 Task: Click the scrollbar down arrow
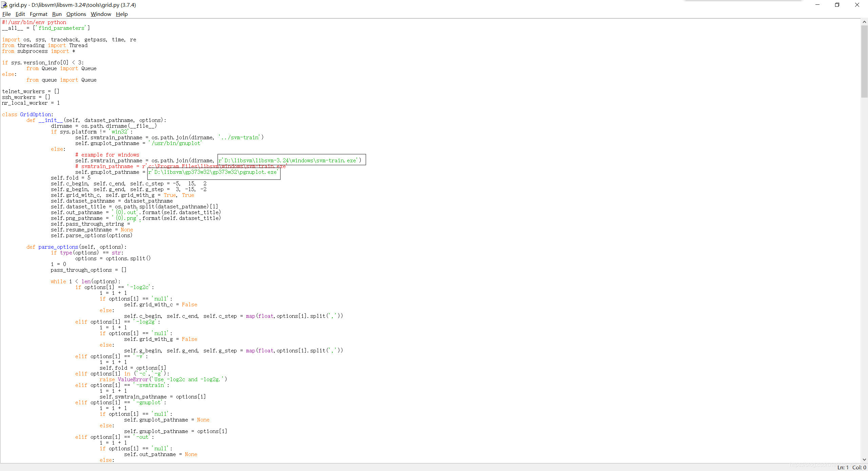pyautogui.click(x=864, y=460)
